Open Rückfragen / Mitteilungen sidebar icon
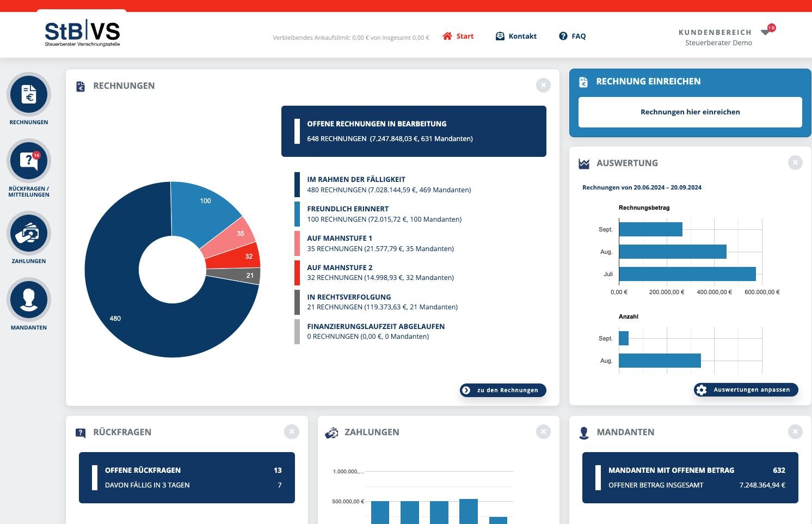 coord(29,162)
